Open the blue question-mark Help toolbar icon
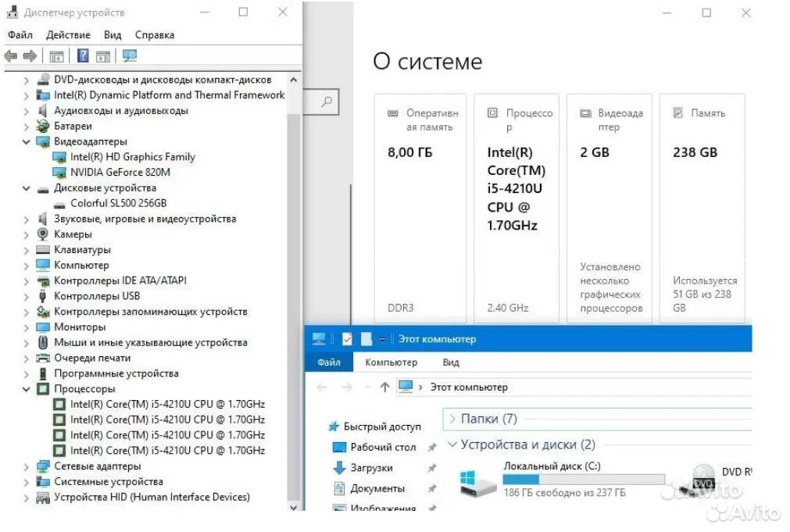Viewport: 790px width, 532px height. [83, 56]
